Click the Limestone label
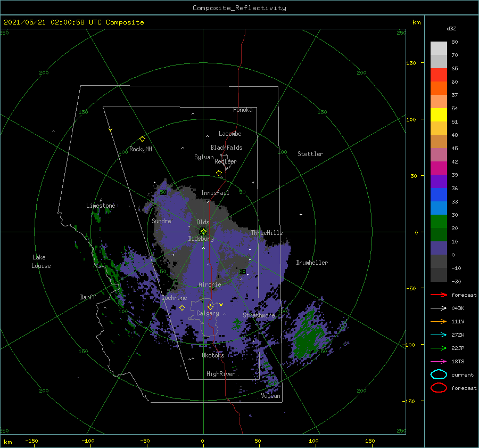The height and width of the screenshot is (448, 479). 101,206
